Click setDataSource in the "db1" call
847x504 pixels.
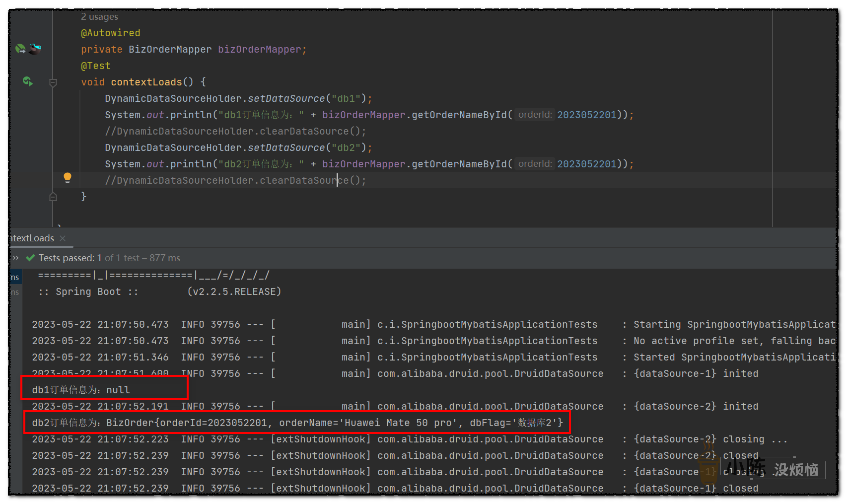click(x=286, y=98)
